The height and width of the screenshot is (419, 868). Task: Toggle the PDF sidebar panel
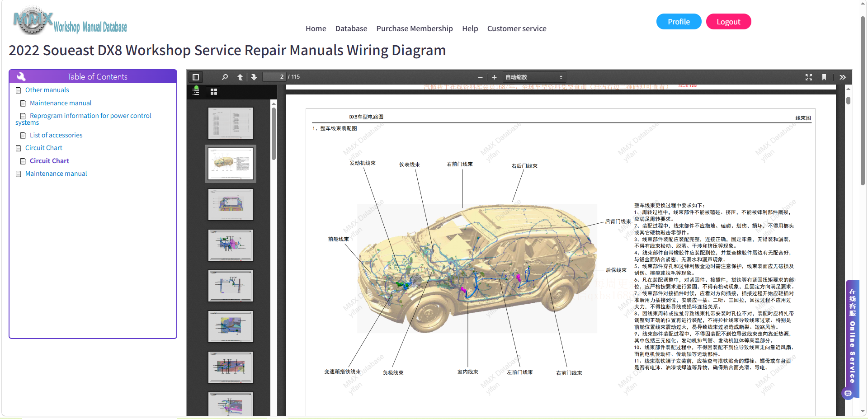pos(196,77)
